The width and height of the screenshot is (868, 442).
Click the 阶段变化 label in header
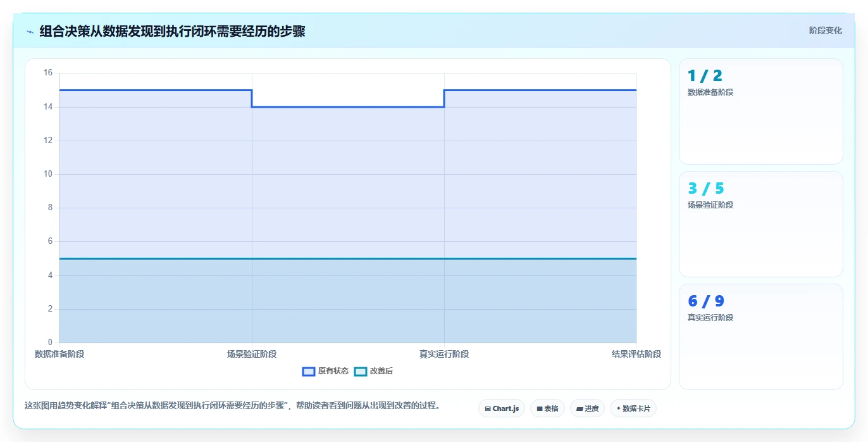pyautogui.click(x=826, y=30)
